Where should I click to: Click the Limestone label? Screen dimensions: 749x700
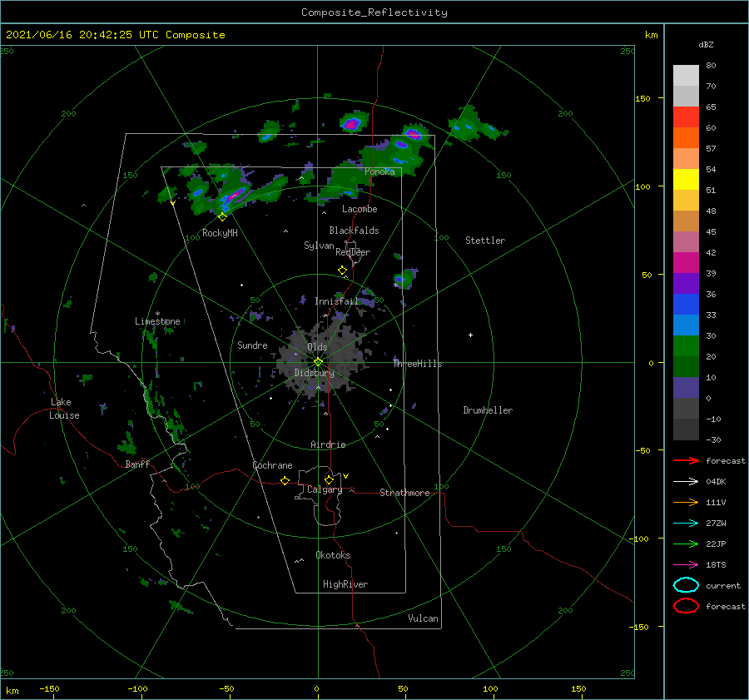pos(157,321)
